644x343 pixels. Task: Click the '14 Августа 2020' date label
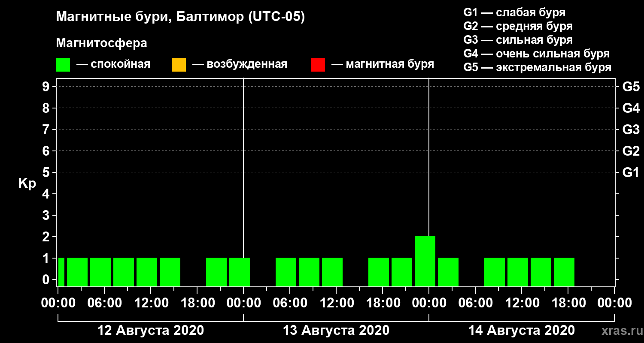522,331
